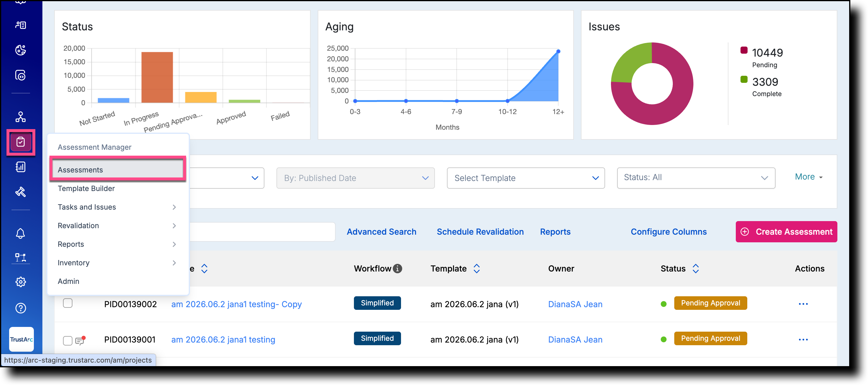Open the Status: All dropdown
This screenshot has height=385, width=868.
point(696,178)
